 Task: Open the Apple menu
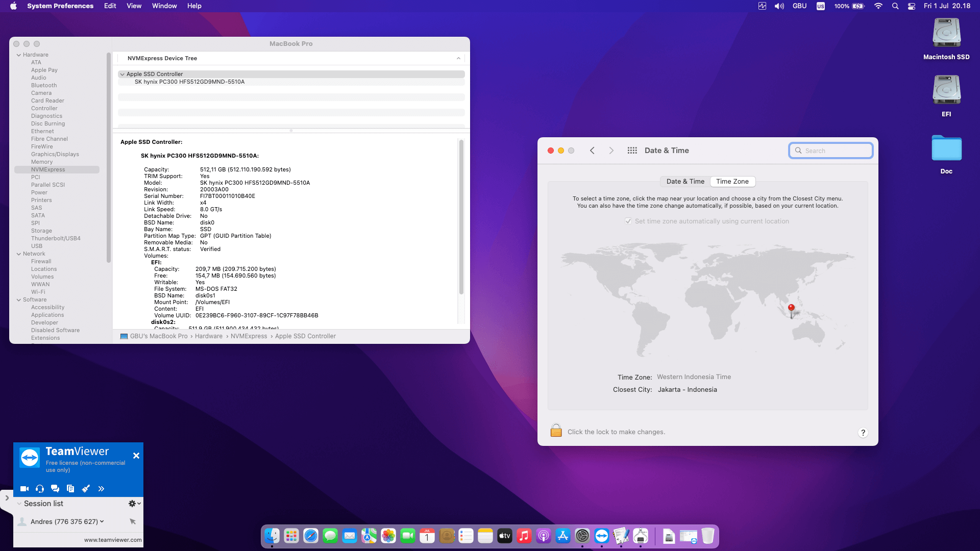click(13, 6)
